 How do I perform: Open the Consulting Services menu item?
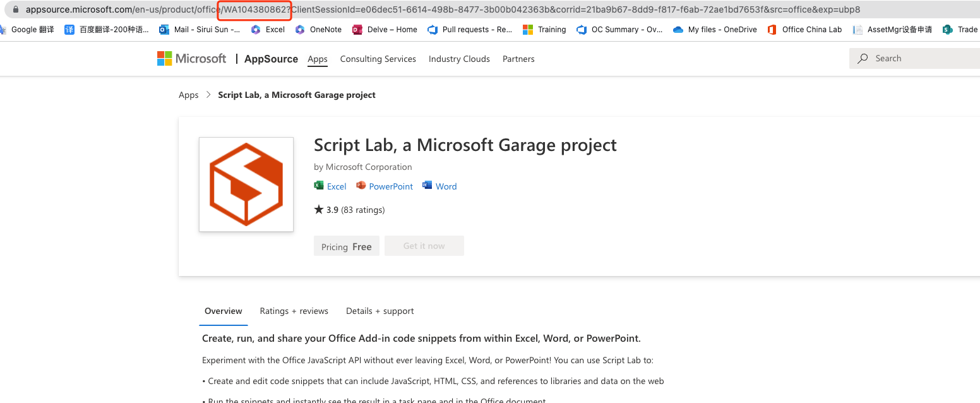pos(378,59)
